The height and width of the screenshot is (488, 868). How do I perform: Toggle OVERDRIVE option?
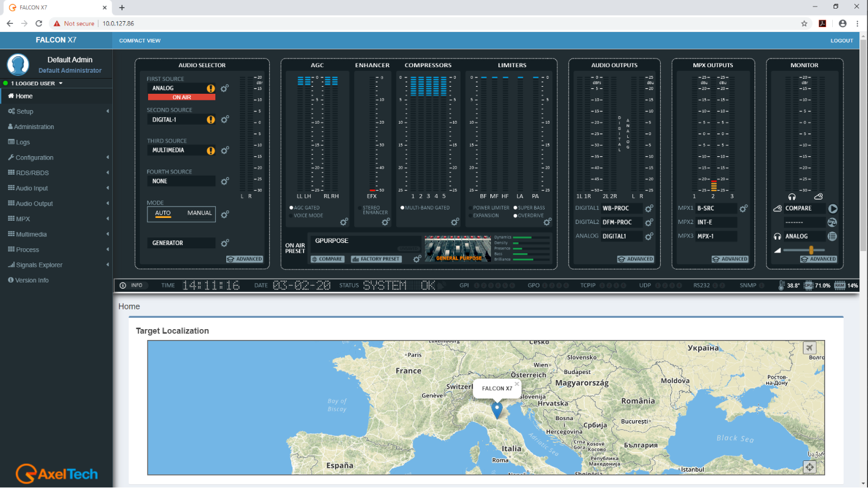click(528, 215)
